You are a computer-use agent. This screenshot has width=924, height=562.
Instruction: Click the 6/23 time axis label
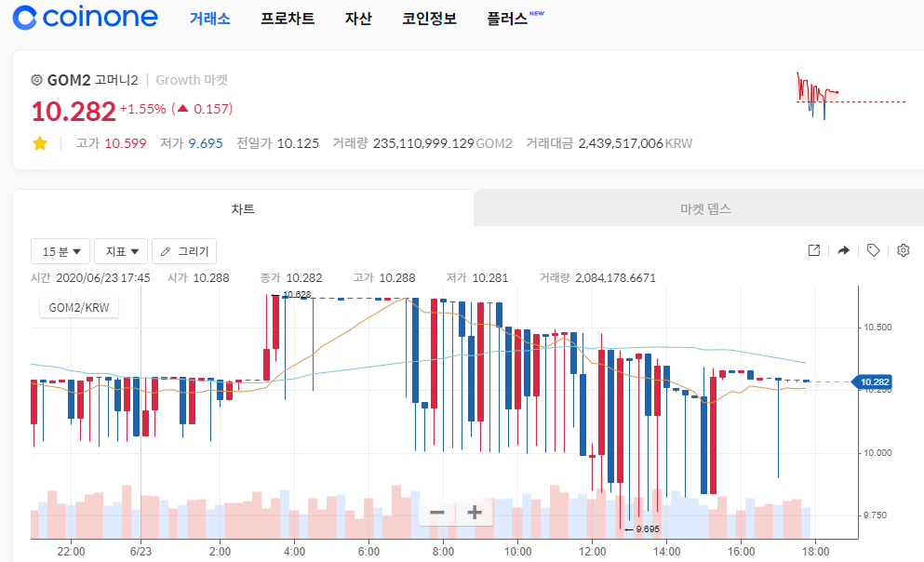(x=141, y=552)
